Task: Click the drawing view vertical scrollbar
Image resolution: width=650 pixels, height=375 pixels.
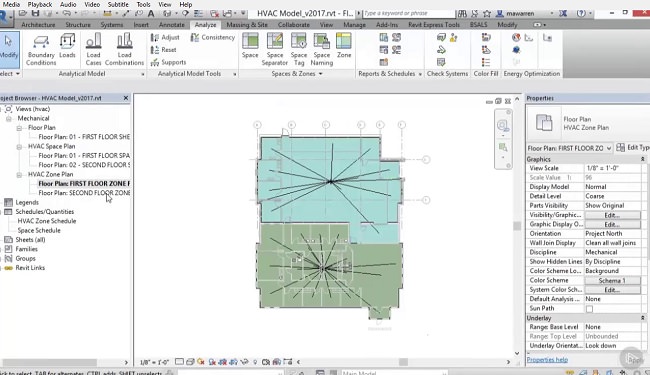Action: pyautogui.click(x=517, y=226)
